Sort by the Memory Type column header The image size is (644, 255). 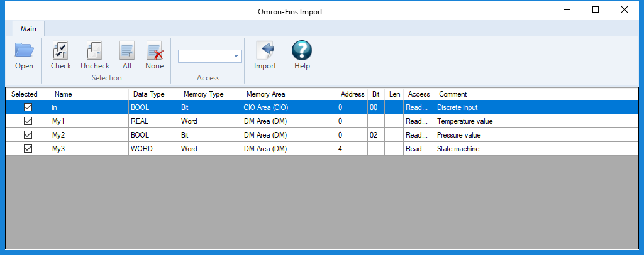point(210,94)
